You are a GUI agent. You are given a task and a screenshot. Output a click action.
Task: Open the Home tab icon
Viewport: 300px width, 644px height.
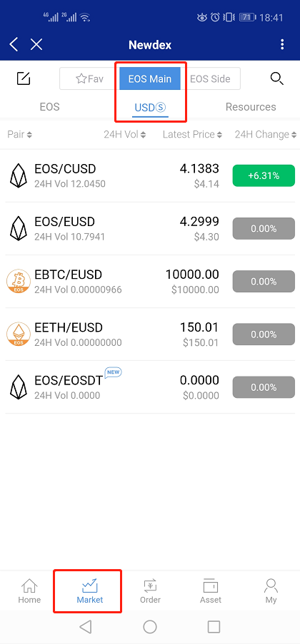tap(29, 586)
